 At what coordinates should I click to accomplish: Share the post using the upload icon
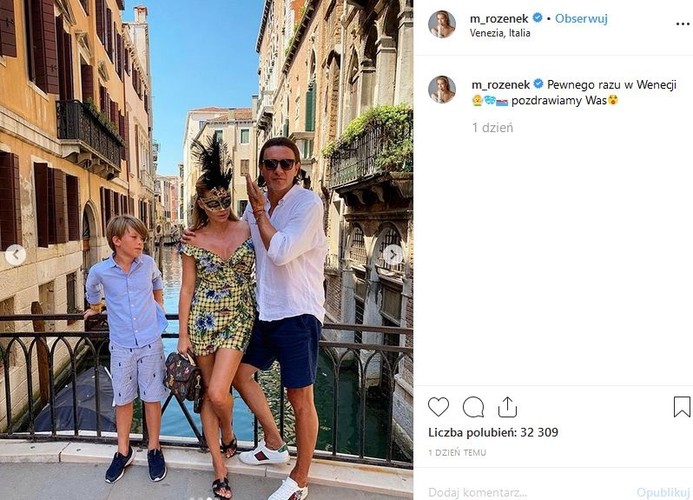(x=507, y=407)
